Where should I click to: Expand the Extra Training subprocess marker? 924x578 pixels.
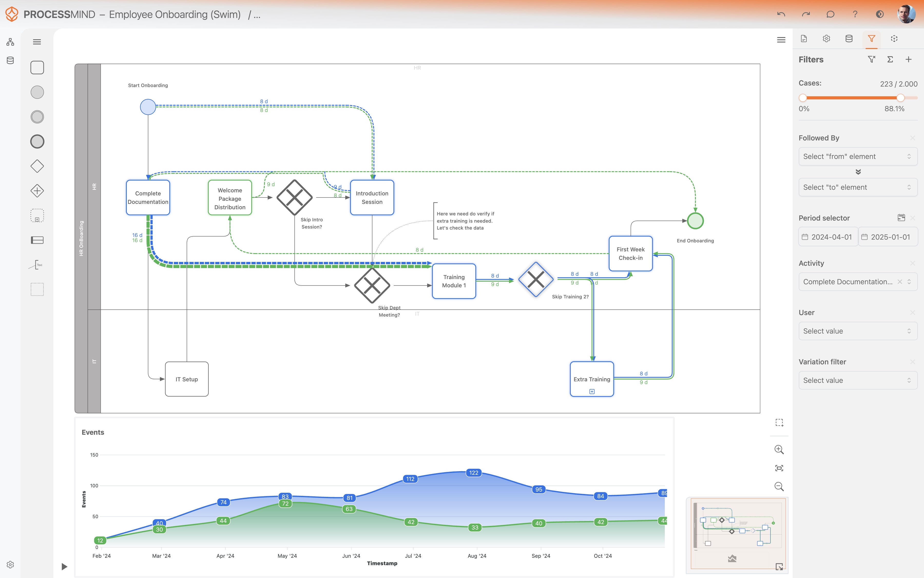(x=592, y=391)
